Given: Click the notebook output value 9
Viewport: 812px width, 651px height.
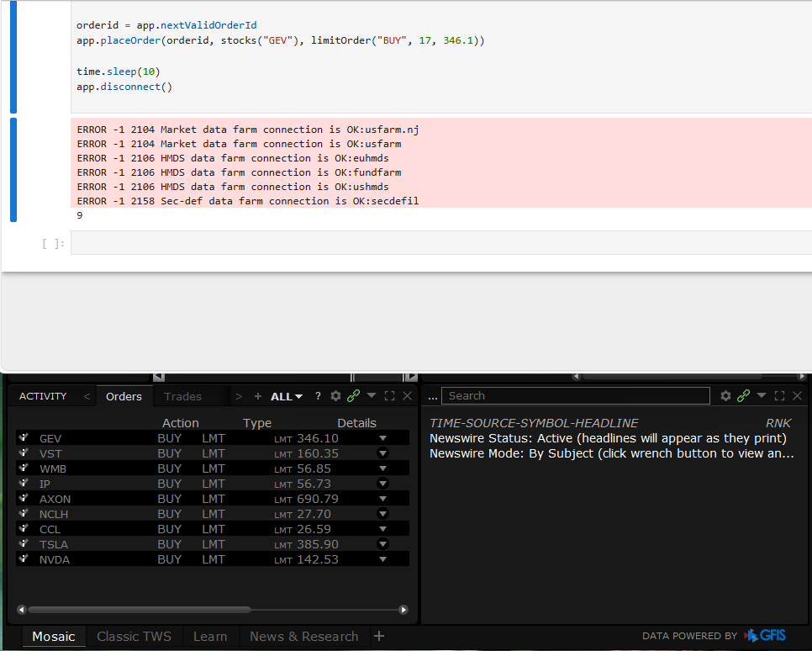Looking at the screenshot, I should coord(80,215).
